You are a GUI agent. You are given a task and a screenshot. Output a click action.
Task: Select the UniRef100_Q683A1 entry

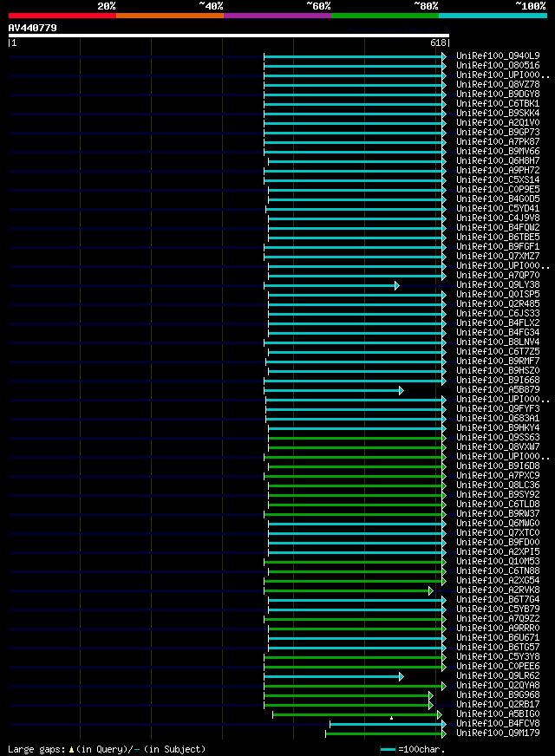point(498,419)
